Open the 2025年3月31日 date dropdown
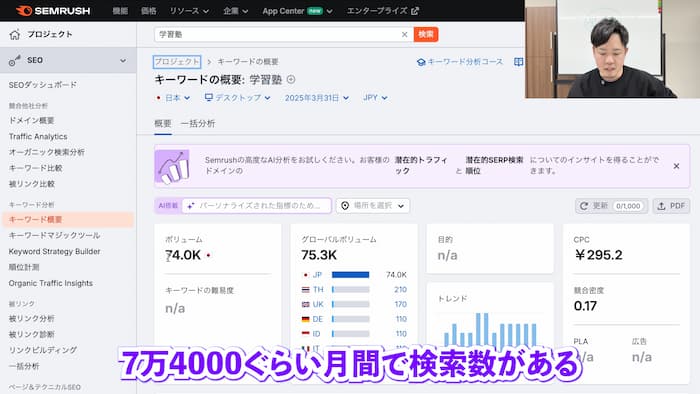The width and height of the screenshot is (700, 394). pyautogui.click(x=317, y=98)
